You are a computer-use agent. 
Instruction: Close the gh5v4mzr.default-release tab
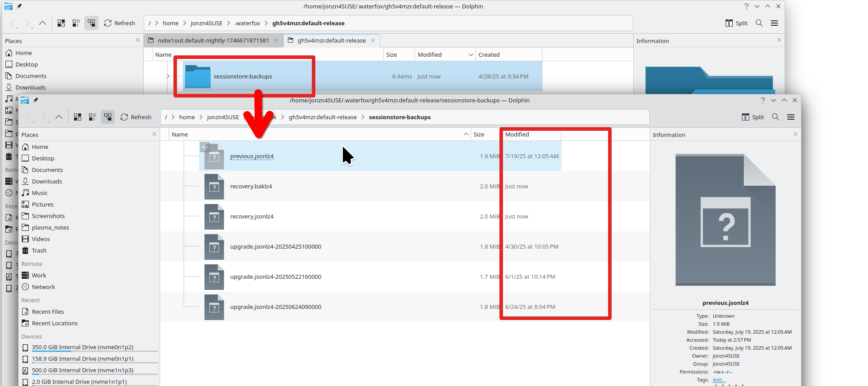tap(373, 40)
